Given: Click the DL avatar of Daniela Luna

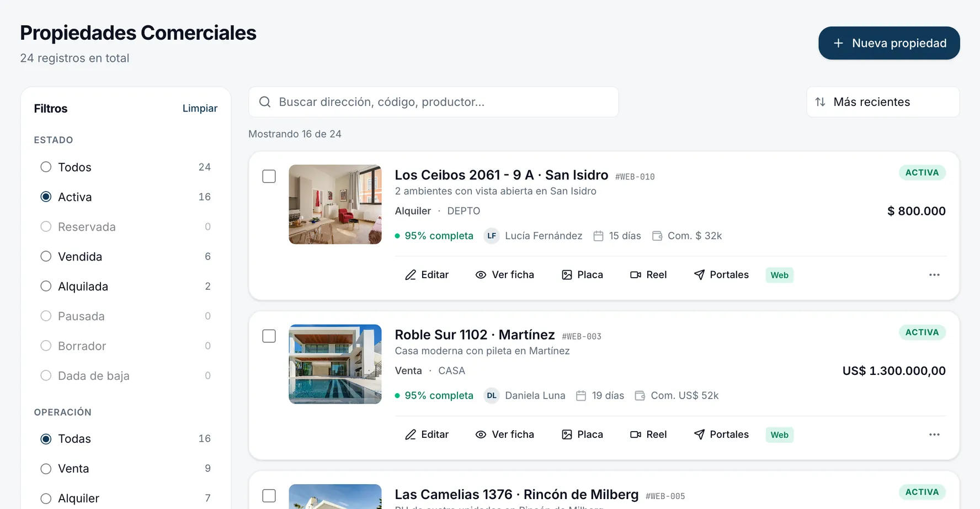Looking at the screenshot, I should 492,396.
